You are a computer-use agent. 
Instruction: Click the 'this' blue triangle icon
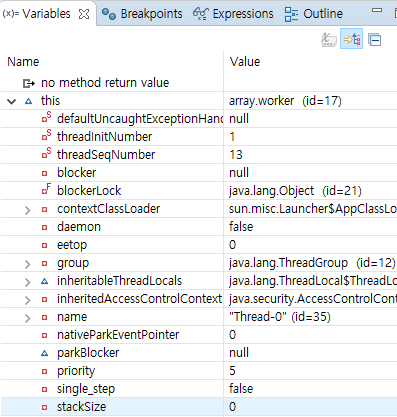pyautogui.click(x=29, y=101)
